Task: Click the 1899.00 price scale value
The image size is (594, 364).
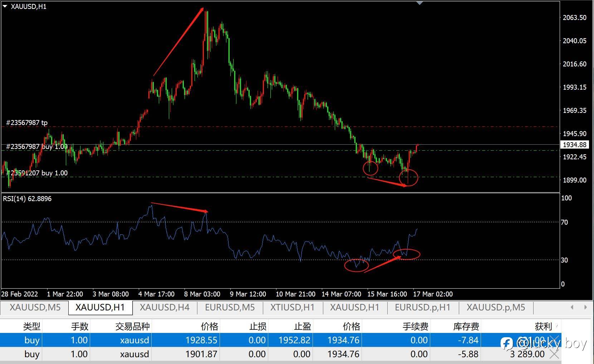Action: click(x=575, y=180)
